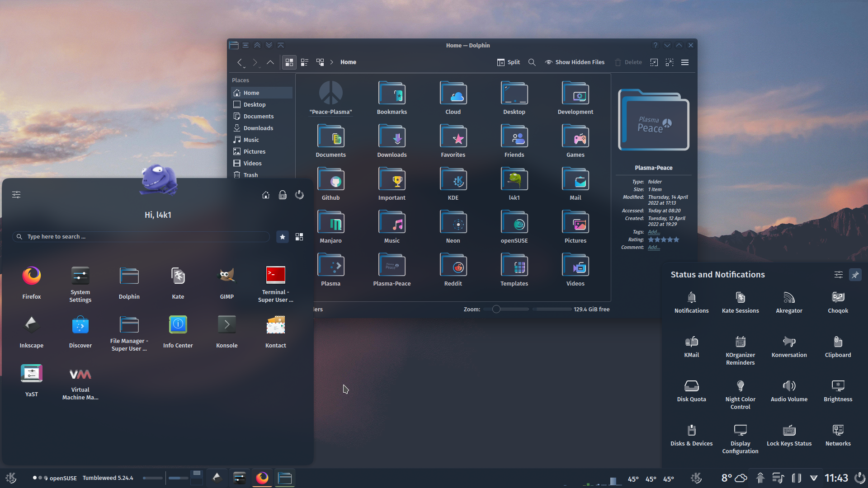
Task: Open Virtual Machine Manager launcher entry
Action: [80, 383]
